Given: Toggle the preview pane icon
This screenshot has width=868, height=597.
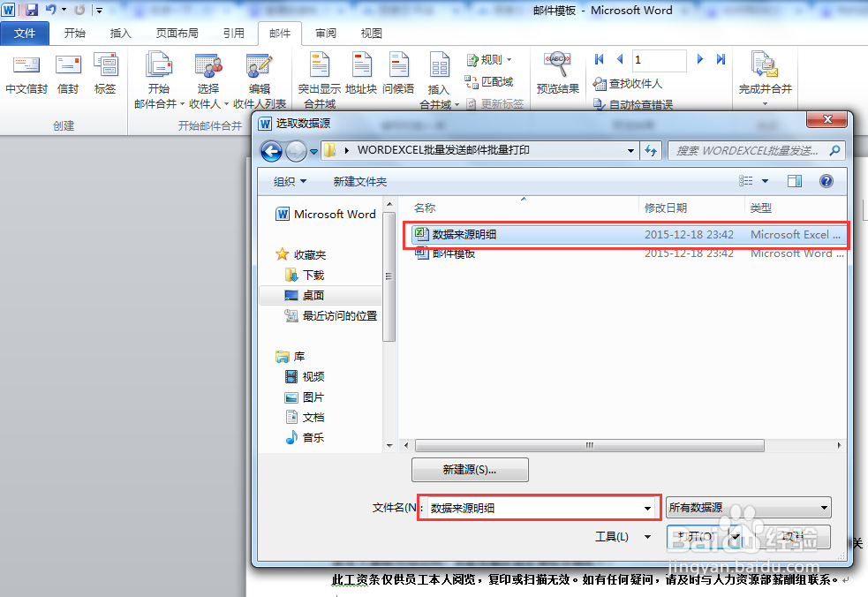Looking at the screenshot, I should (795, 181).
